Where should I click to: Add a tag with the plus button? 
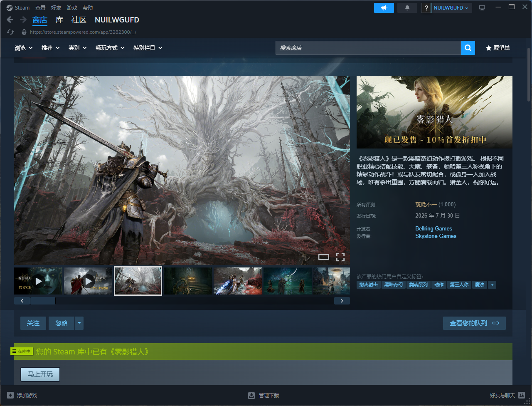pos(492,285)
